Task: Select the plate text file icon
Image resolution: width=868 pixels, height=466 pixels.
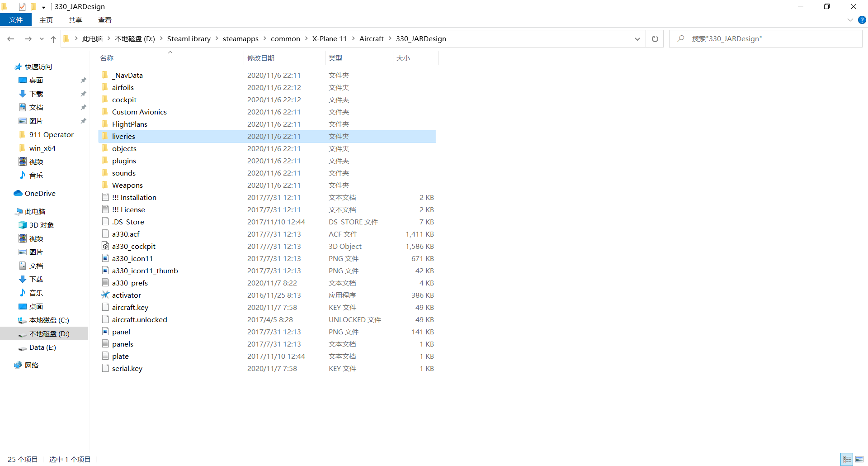Action: (105, 356)
